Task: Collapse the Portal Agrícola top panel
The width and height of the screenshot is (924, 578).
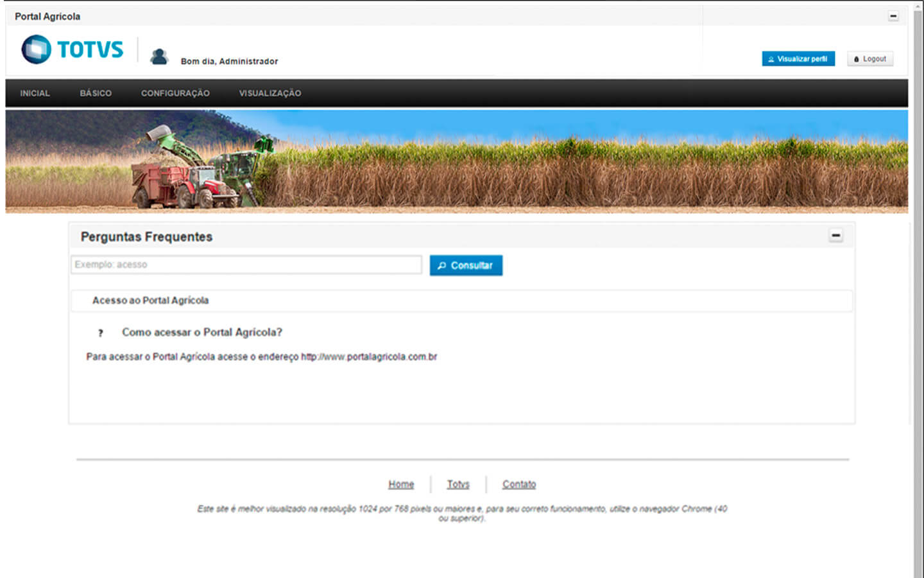Action: 893,16
